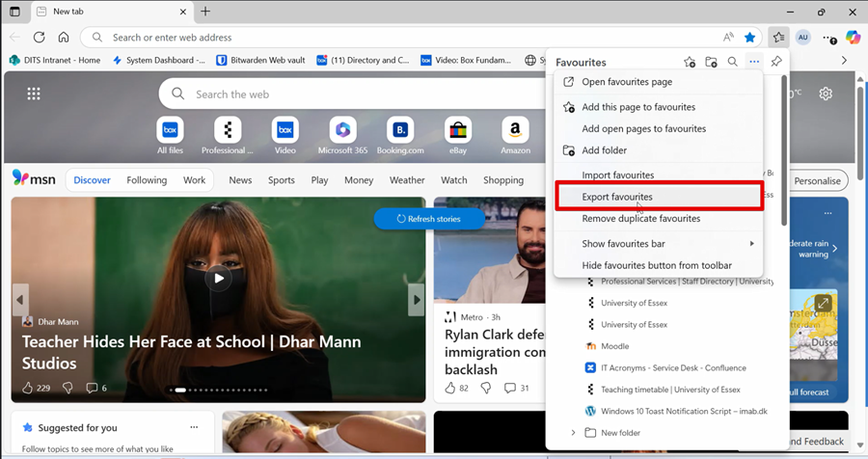Screen dimensions: 868x459
Task: Click the Copilot icon in the toolbar
Action: coord(853,38)
